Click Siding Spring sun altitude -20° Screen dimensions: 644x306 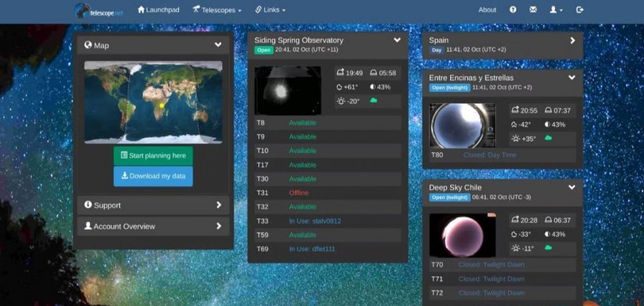click(348, 101)
